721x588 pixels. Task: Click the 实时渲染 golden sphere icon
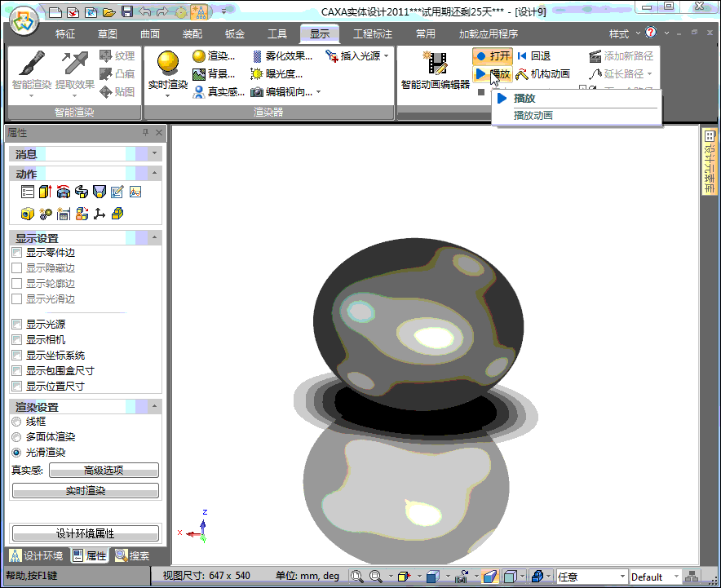(168, 64)
